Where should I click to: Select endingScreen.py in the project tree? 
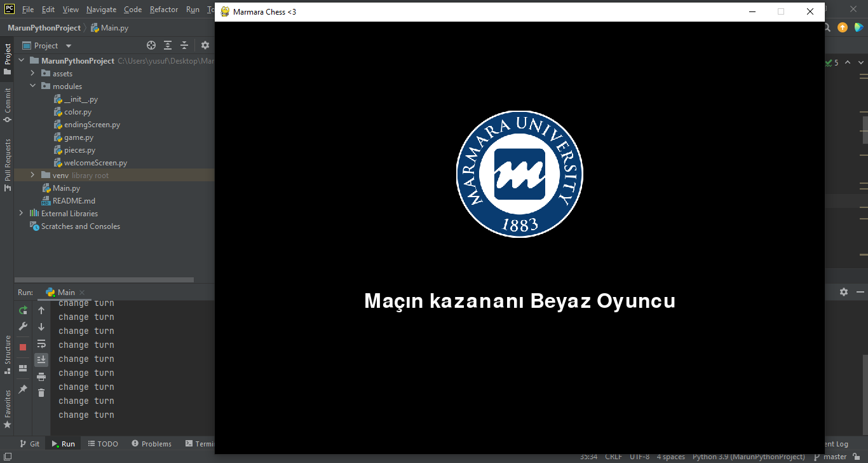pyautogui.click(x=92, y=125)
